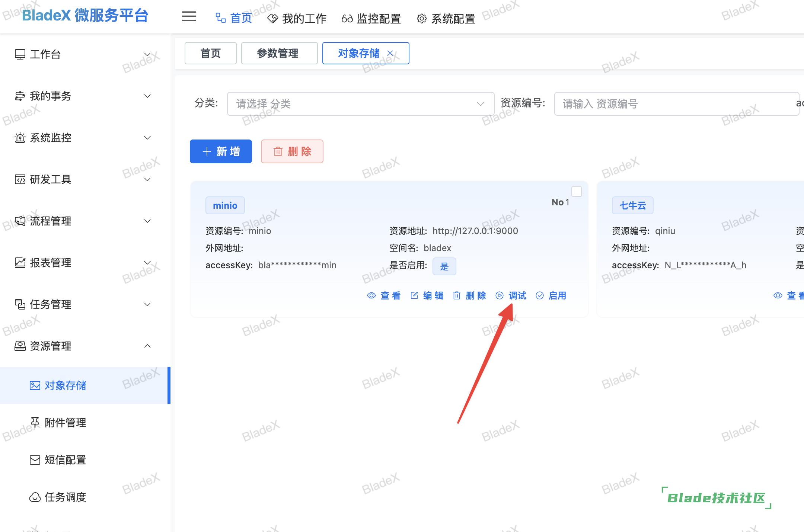Click the 附件管理 pin icon

pyautogui.click(x=35, y=423)
